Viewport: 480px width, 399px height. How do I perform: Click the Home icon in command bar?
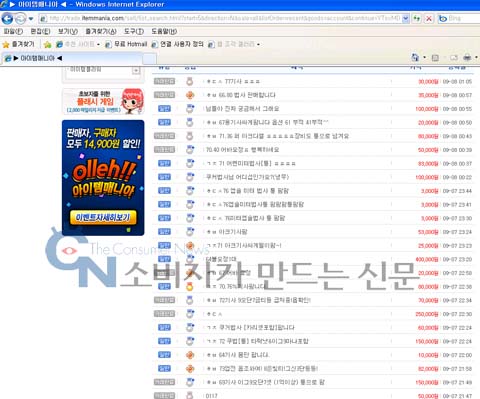[x=415, y=57]
